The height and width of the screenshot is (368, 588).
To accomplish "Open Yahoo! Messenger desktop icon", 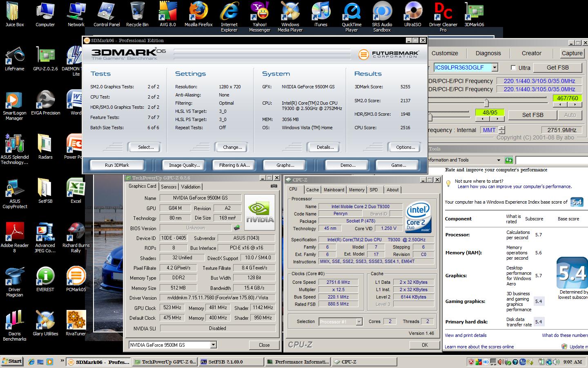I will [x=260, y=17].
